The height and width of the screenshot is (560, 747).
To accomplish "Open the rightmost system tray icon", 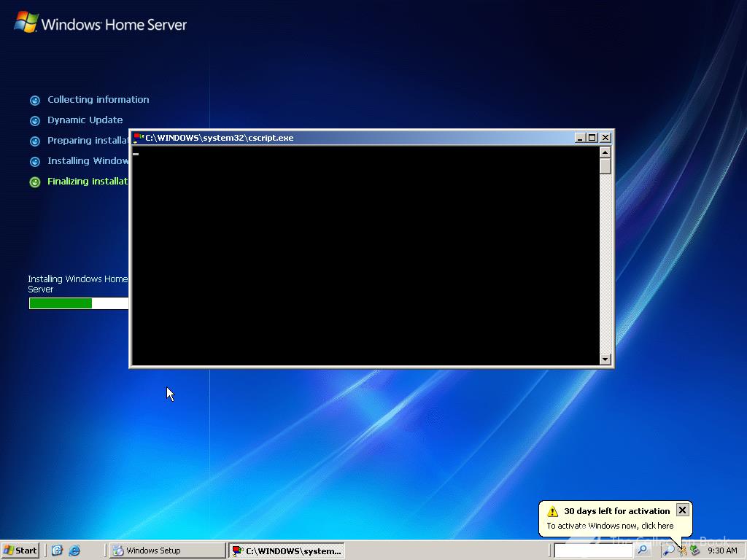I will point(694,551).
